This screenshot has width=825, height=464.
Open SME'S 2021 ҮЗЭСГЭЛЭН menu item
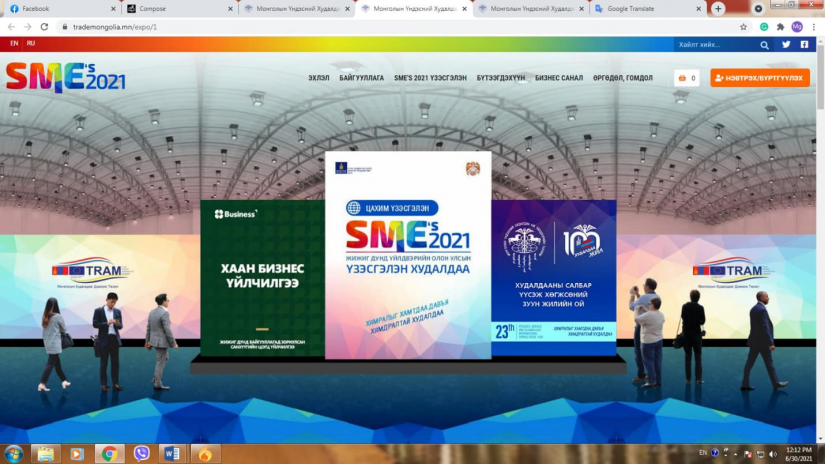[x=430, y=78]
